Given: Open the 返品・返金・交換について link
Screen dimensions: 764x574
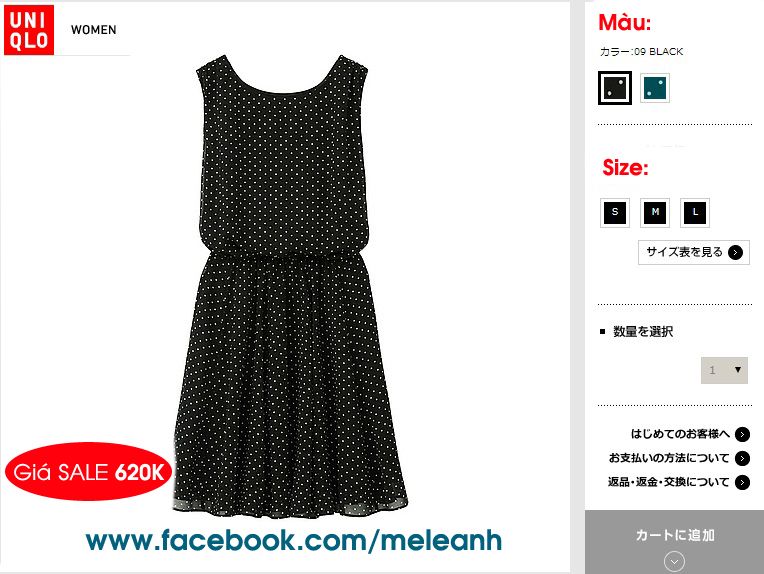Looking at the screenshot, I should 668,482.
